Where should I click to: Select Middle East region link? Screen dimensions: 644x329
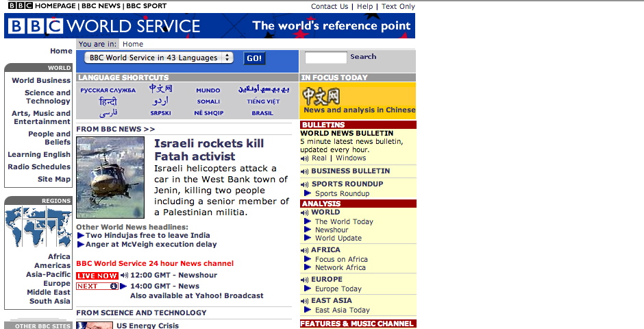[49, 293]
